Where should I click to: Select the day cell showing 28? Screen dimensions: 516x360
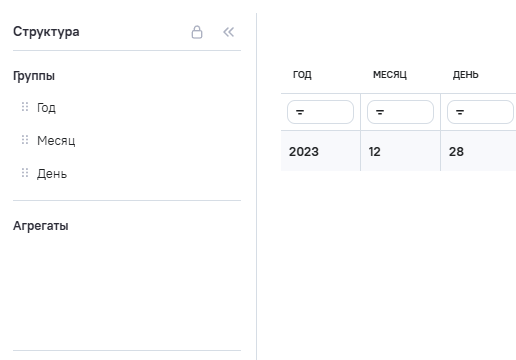(x=478, y=151)
